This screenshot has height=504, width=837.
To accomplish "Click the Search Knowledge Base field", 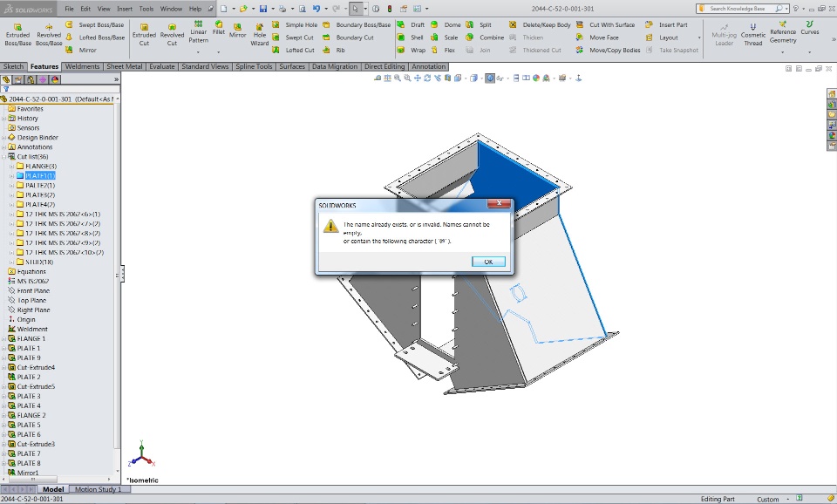I will point(738,9).
